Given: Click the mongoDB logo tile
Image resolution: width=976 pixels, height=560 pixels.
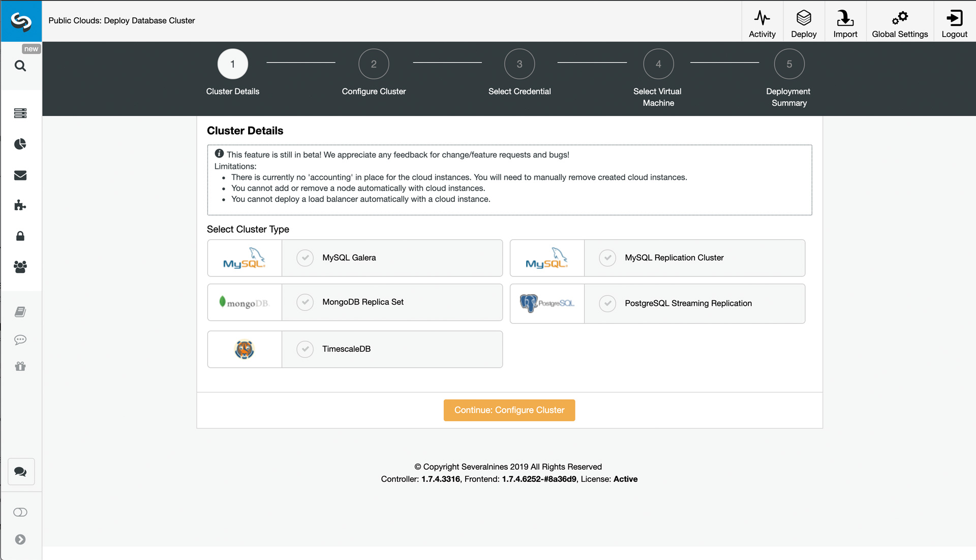Looking at the screenshot, I should click(x=245, y=302).
